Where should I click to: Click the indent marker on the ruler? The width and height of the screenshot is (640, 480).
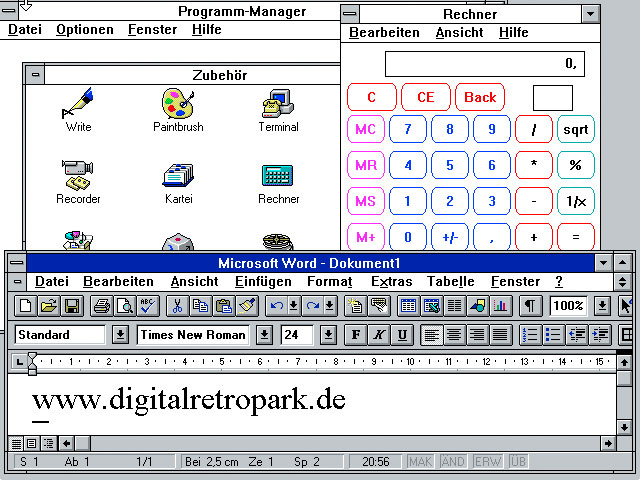(x=32, y=363)
